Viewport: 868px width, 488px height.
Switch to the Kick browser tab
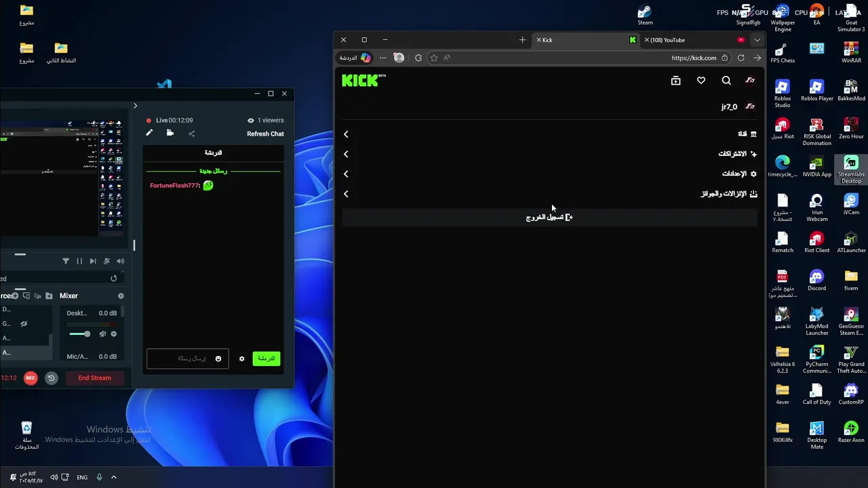[587, 40]
